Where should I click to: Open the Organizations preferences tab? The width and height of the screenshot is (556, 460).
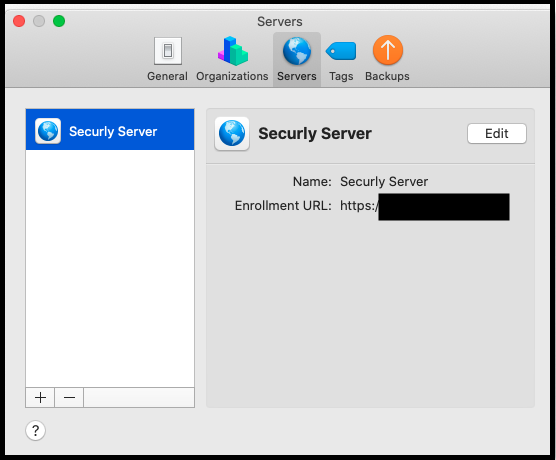(232, 59)
